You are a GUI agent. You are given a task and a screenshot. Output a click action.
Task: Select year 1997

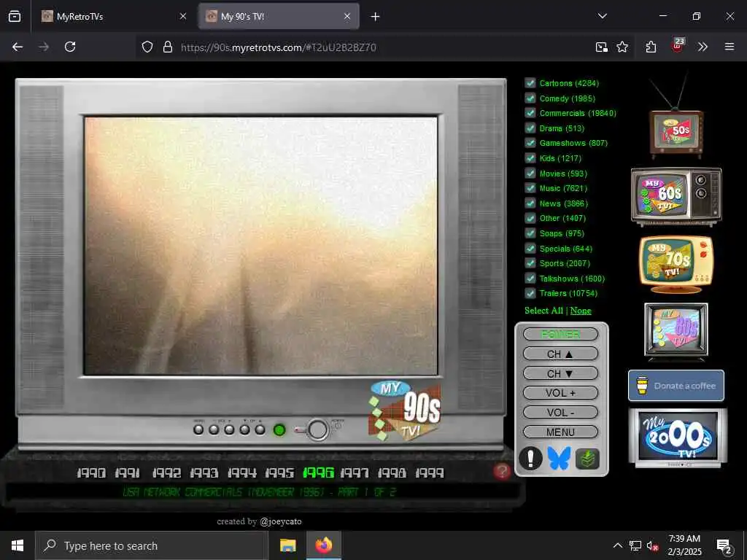point(355,472)
